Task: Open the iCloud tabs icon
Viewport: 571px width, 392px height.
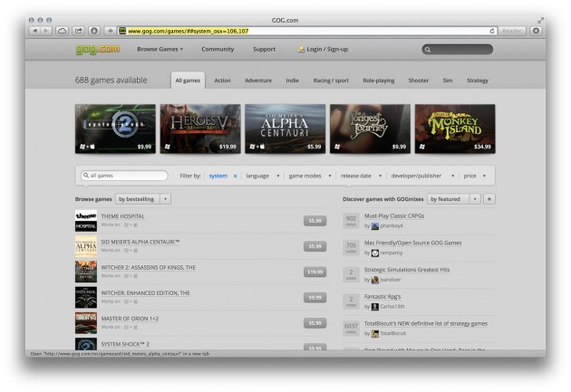Action: coord(63,31)
